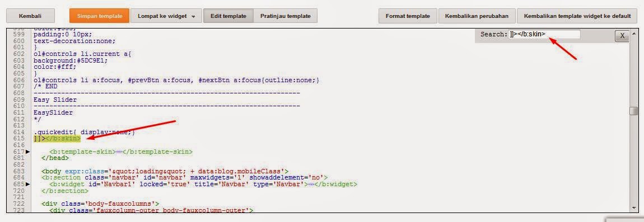Click dropdown arrow on Lompat ke widget
Image resolution: width=644 pixels, height=222 pixels.
[x=193, y=17]
